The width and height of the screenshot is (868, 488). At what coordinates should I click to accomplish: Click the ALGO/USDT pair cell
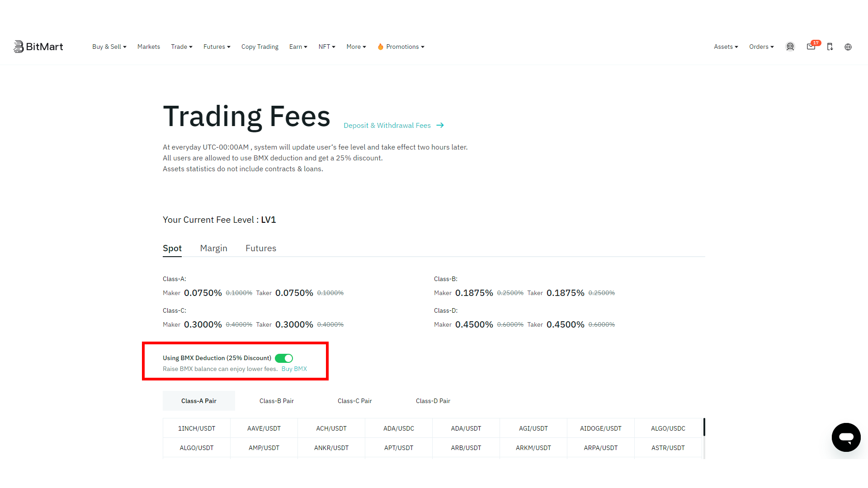click(x=197, y=448)
